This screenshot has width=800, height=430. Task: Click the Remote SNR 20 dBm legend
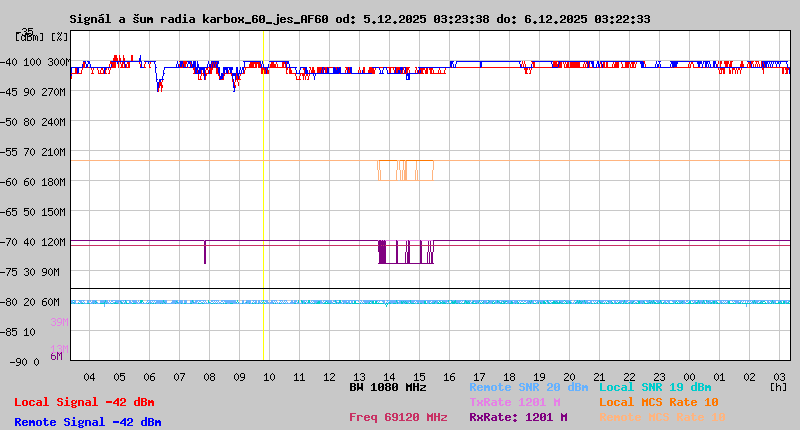(528, 387)
